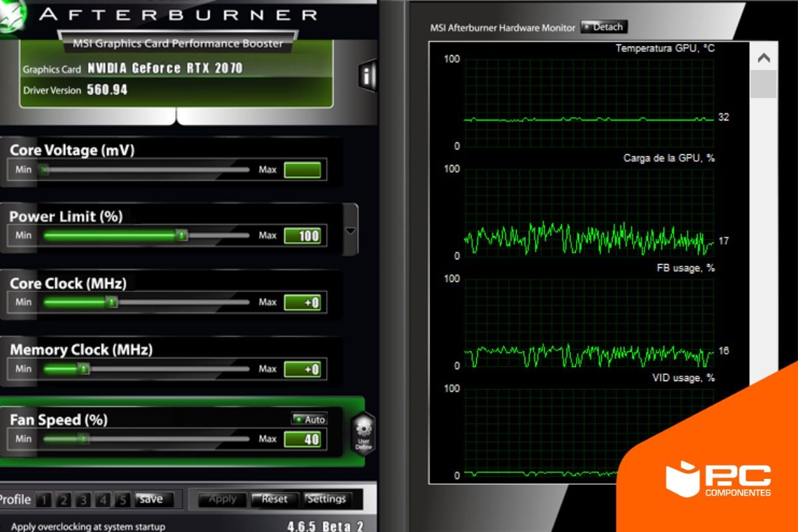Click the FB usage graph

click(589, 323)
